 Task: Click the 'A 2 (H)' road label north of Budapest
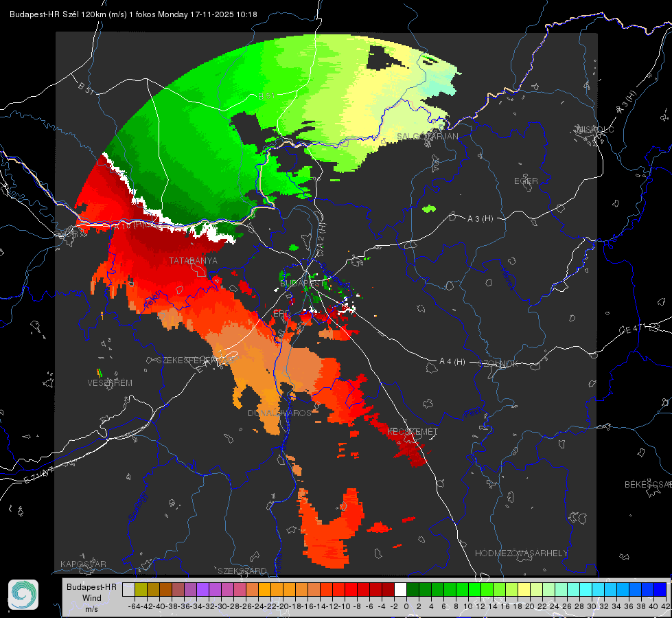[x=321, y=235]
